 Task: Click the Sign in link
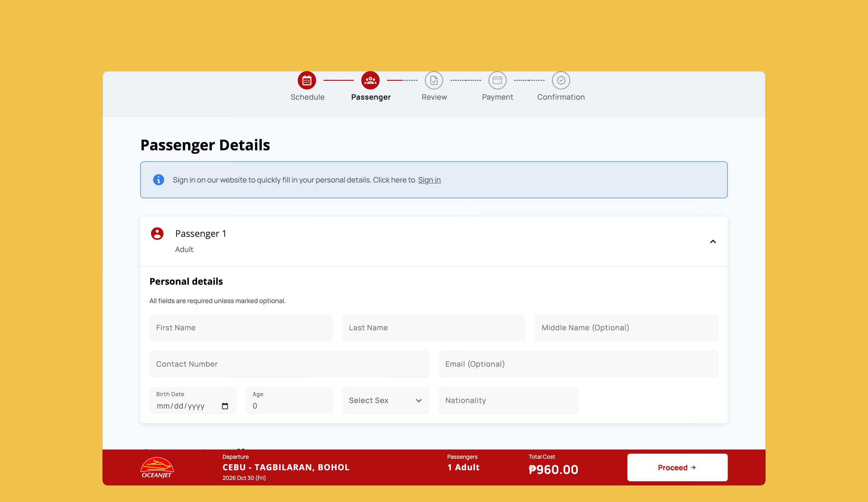click(x=429, y=180)
